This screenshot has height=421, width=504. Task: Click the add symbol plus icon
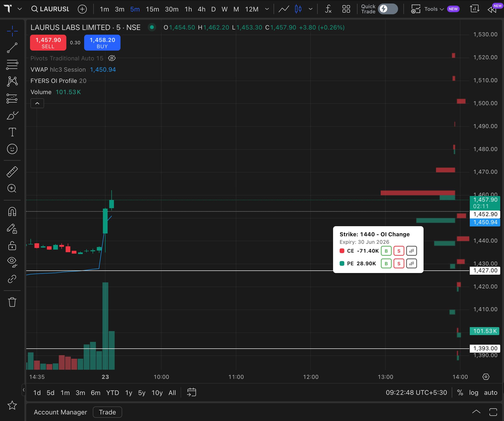point(82,9)
